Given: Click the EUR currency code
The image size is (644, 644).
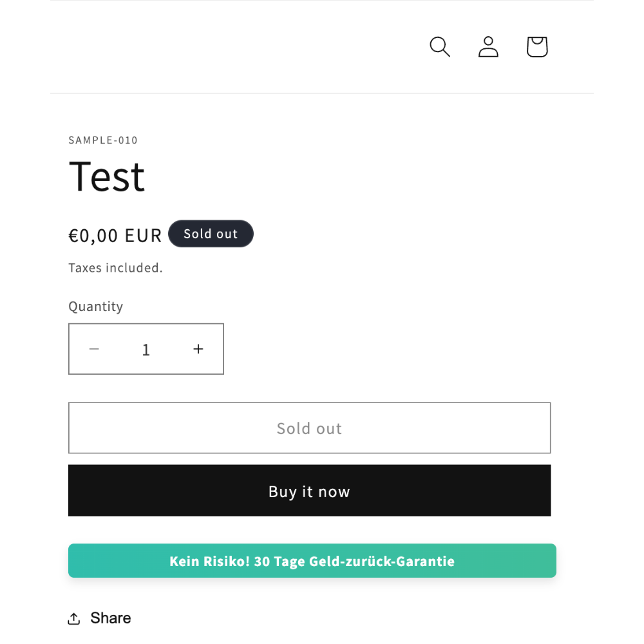Looking at the screenshot, I should coord(143,236).
